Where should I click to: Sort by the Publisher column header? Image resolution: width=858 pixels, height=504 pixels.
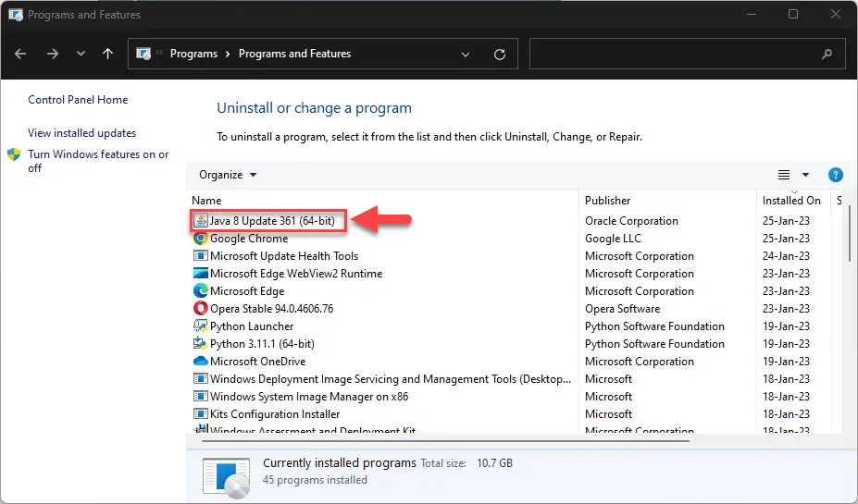pyautogui.click(x=607, y=201)
